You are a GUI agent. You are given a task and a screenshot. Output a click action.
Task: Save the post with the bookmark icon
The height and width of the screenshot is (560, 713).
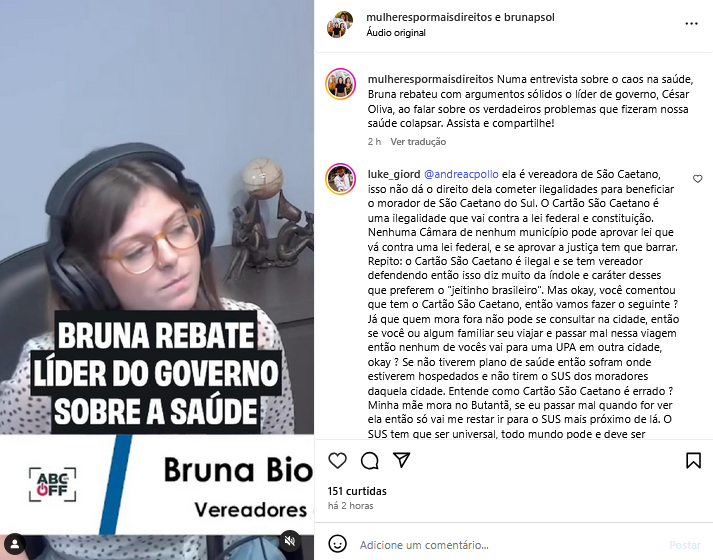[693, 460]
